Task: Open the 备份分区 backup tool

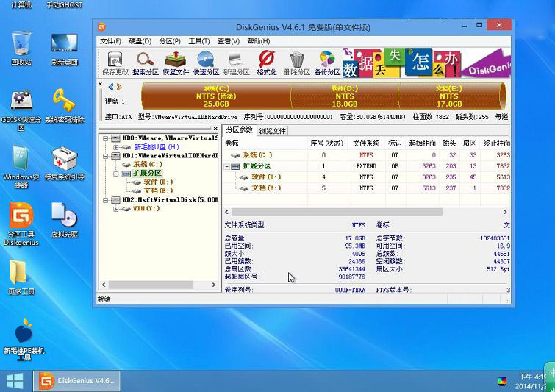Action: [327, 63]
